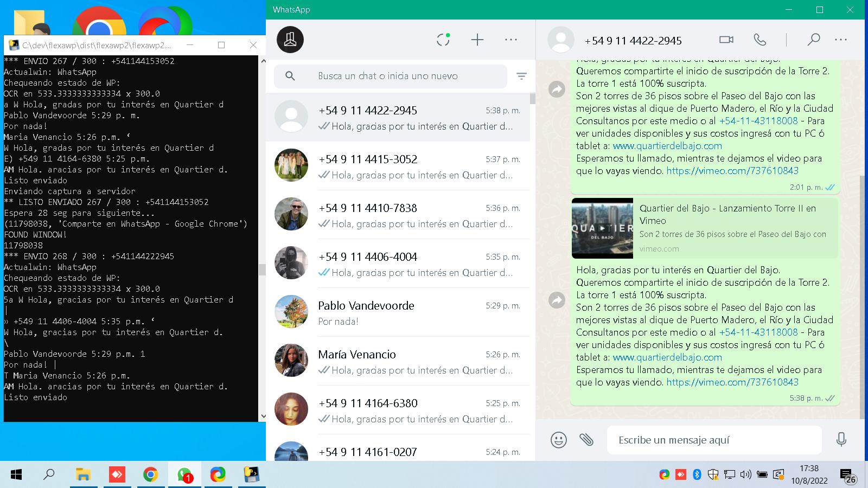Open conversation more options menu
Viewport: 868px width, 488px height.
841,40
